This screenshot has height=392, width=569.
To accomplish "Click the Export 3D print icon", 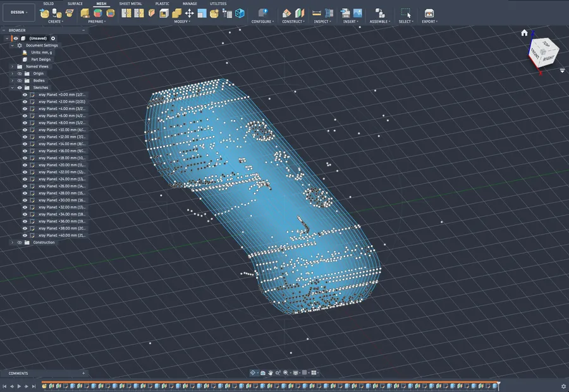I will coord(429,13).
